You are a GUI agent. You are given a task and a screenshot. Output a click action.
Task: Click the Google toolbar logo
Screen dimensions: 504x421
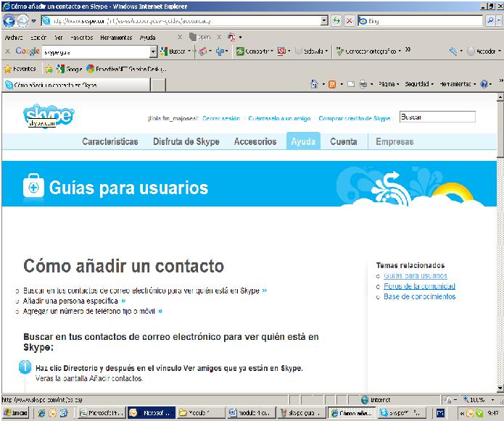coord(28,51)
